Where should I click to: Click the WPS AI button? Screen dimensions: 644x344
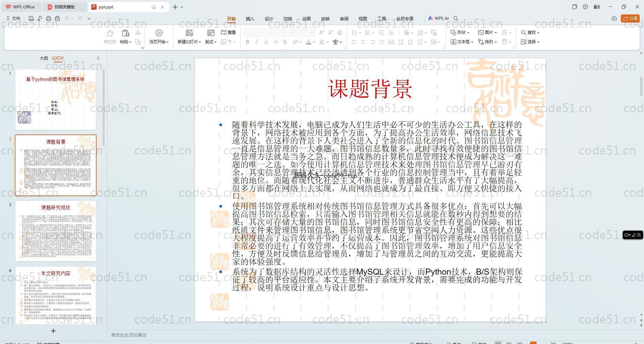[438, 19]
